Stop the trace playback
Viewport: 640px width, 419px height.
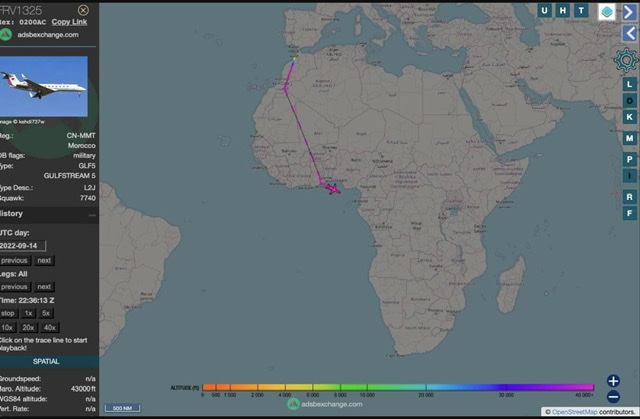8,313
